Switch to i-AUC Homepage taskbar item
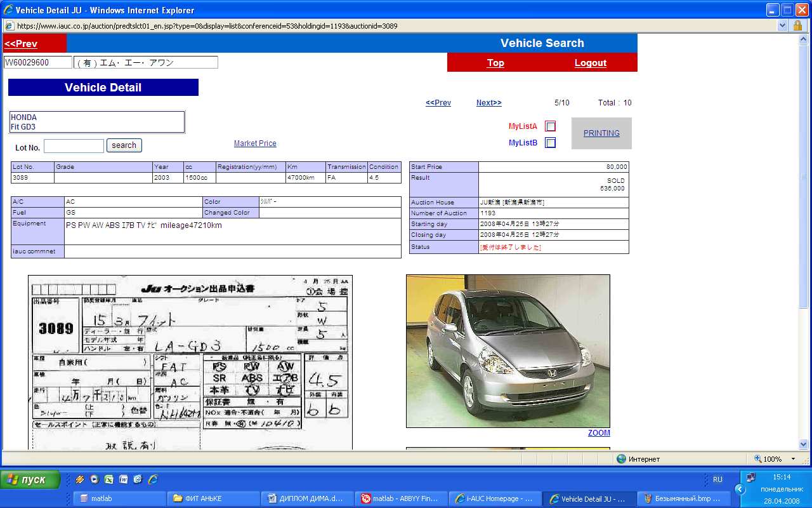The height and width of the screenshot is (508, 812). pyautogui.click(x=495, y=499)
